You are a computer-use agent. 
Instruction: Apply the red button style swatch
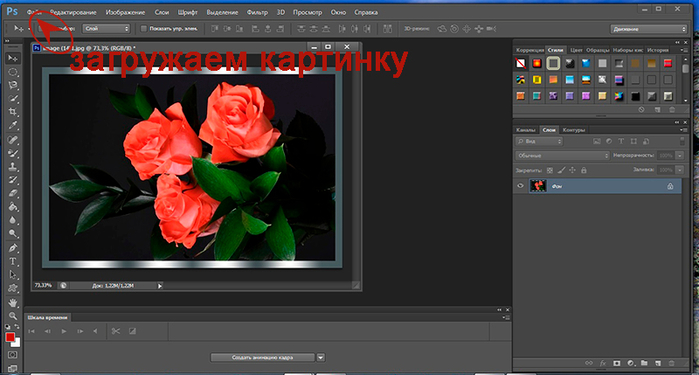click(x=667, y=63)
